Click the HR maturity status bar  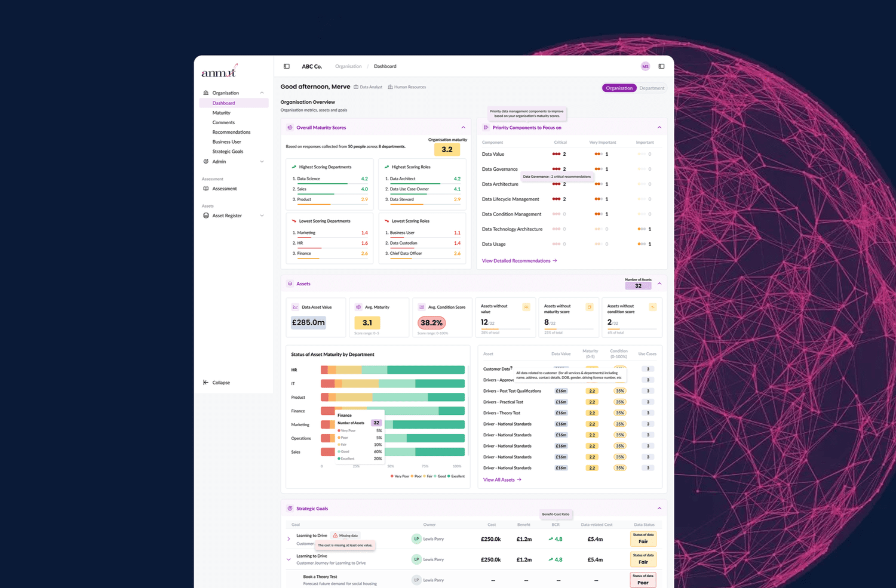(392, 370)
